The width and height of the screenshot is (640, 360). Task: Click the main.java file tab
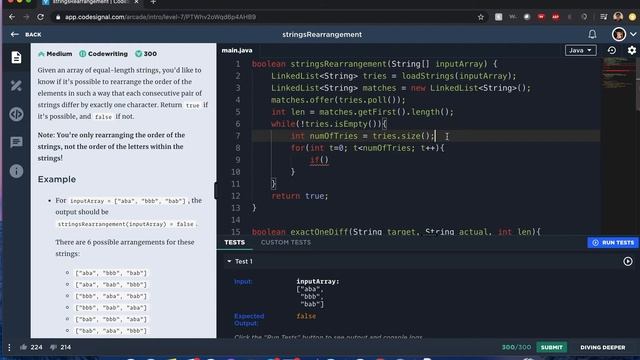[x=237, y=50]
